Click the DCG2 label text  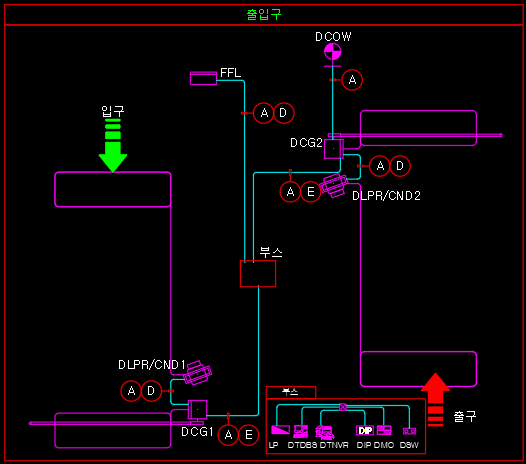(306, 143)
